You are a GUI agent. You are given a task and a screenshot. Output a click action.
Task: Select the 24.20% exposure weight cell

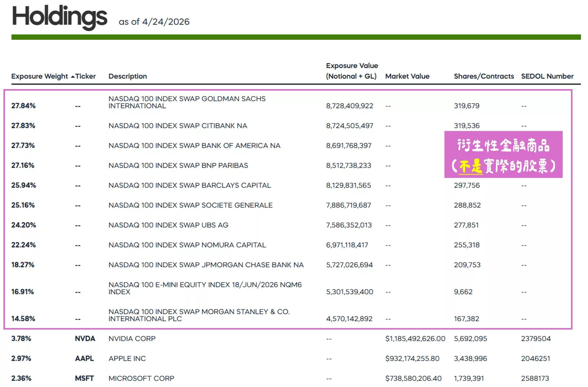23,225
